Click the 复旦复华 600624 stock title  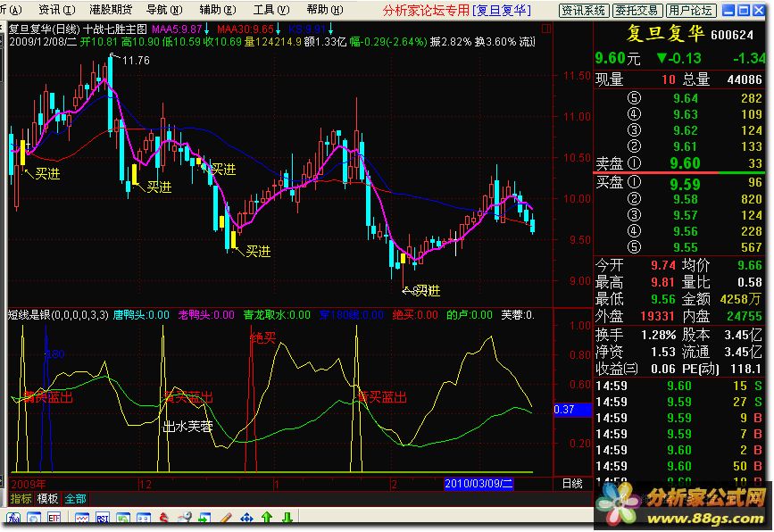tap(690, 34)
